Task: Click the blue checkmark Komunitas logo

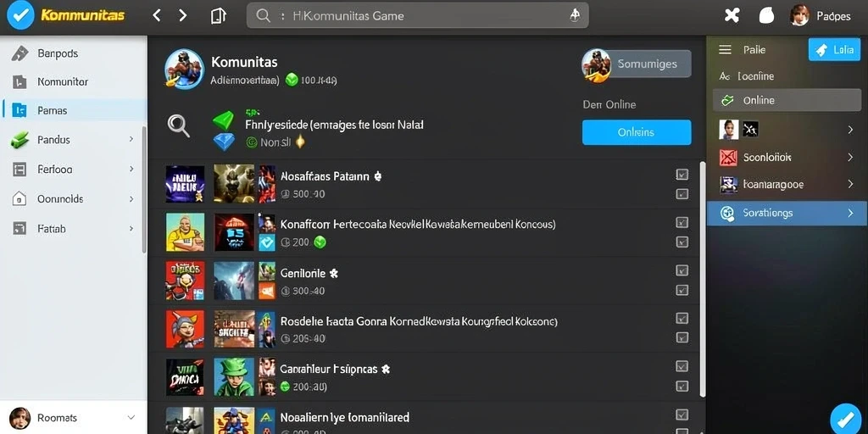Action: pos(20,15)
